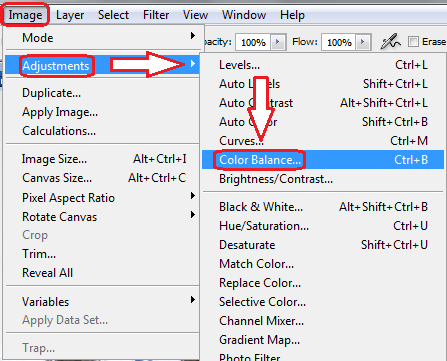Expand the Adjustments submenu
Screen dimensions: 447x361
pos(102,66)
